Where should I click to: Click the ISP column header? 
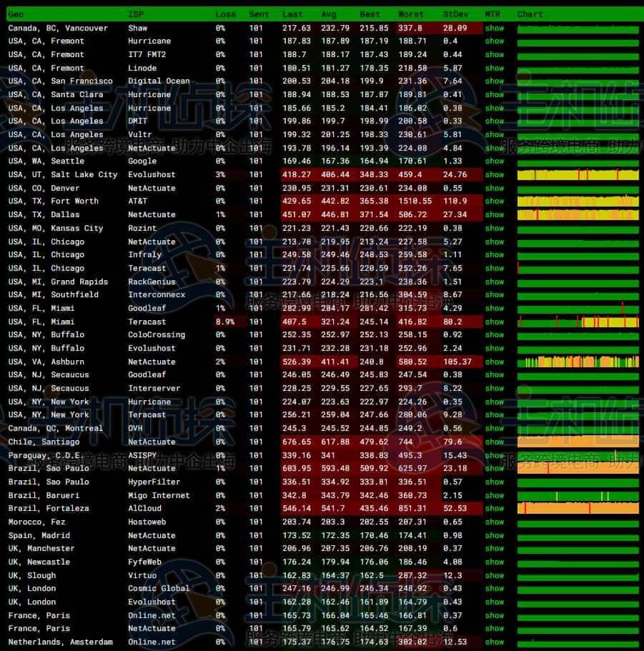pos(136,14)
